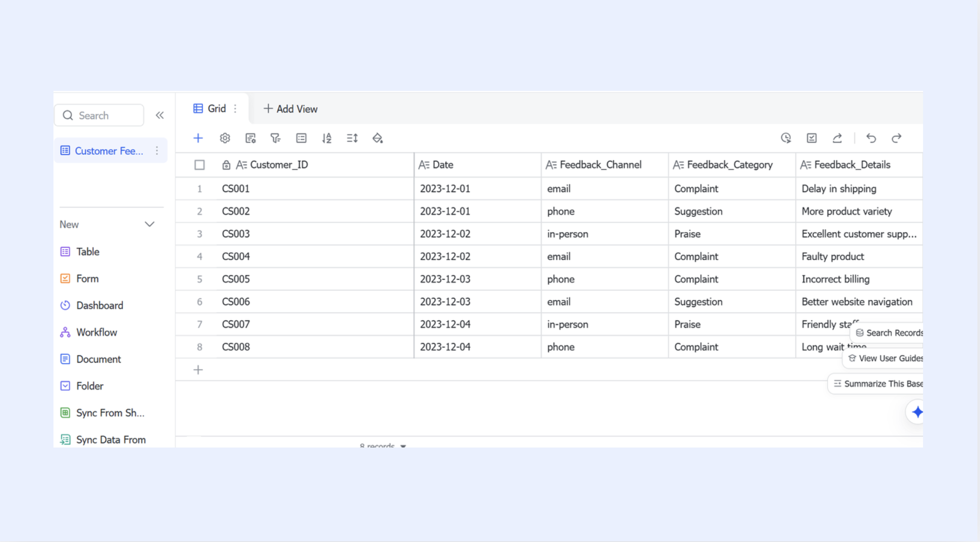Click the Faulty product cell

point(859,256)
